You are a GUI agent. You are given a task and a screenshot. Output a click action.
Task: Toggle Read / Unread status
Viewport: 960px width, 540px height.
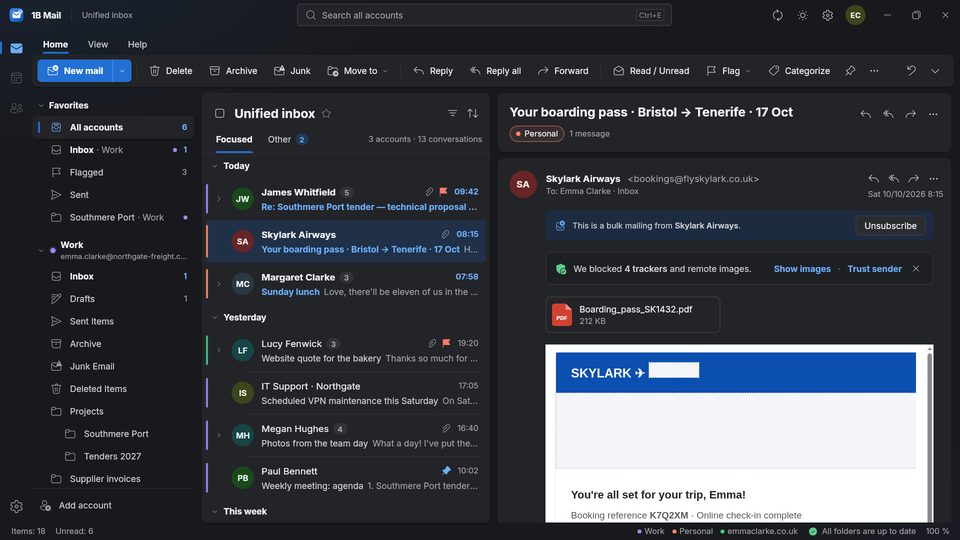tap(651, 71)
